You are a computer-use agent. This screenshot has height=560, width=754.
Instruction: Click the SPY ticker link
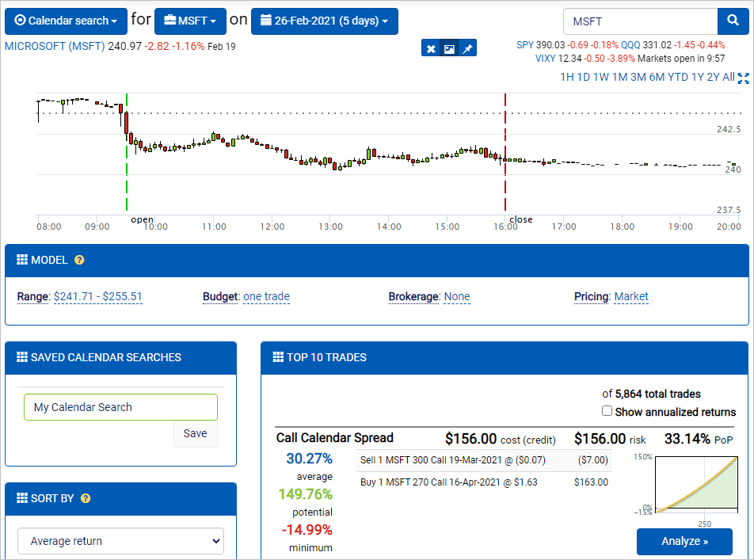[525, 45]
